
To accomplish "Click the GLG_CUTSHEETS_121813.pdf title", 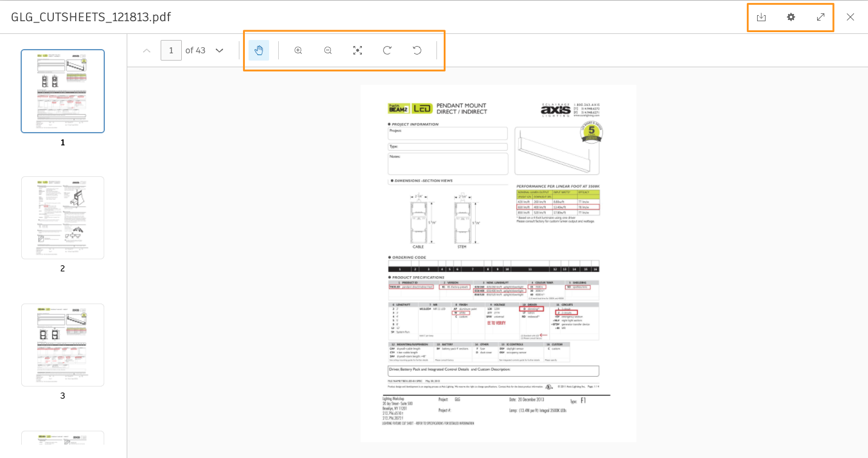I will coord(92,17).
